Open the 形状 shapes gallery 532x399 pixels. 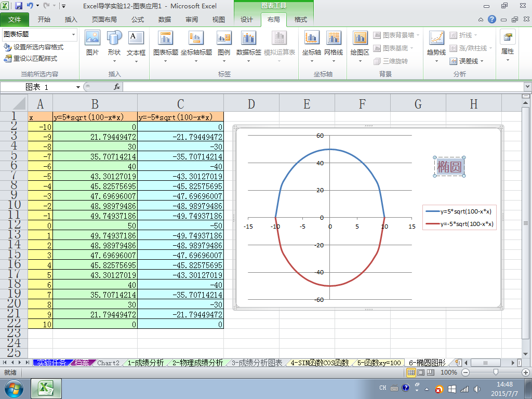(x=114, y=46)
